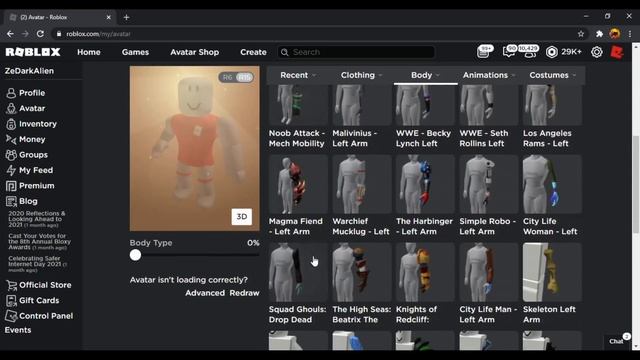The image size is (640, 360).
Task: Click the avatar preview image
Action: [195, 149]
